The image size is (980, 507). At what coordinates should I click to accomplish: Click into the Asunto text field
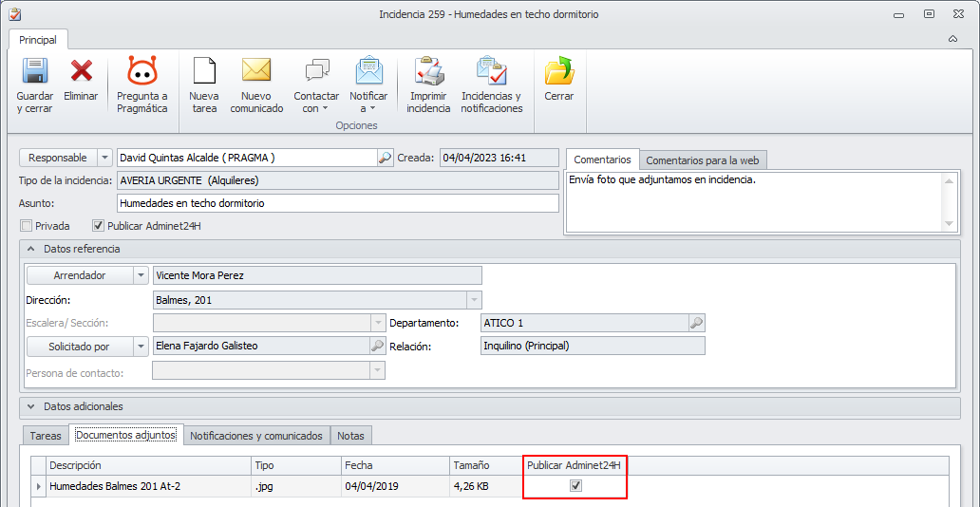click(x=337, y=203)
